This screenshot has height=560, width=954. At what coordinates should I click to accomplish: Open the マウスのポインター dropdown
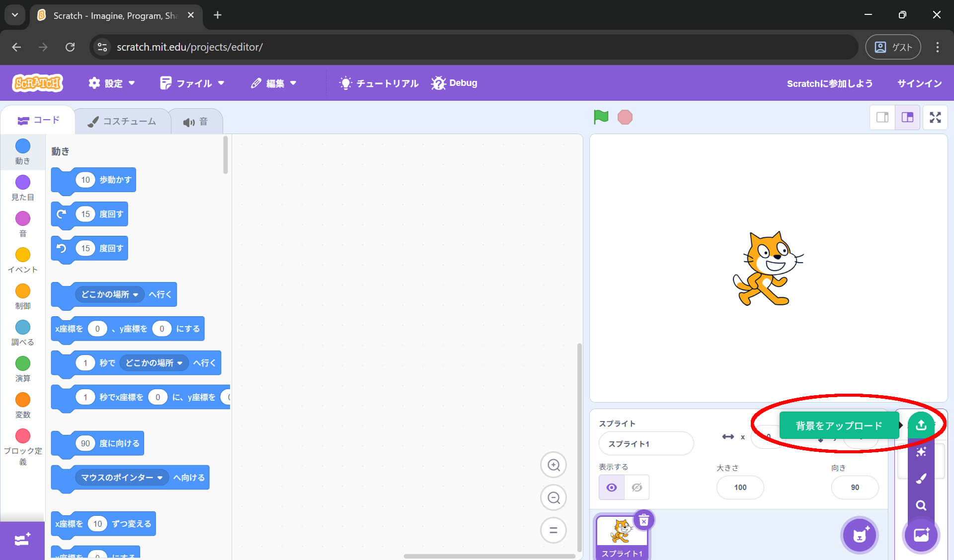pos(121,477)
